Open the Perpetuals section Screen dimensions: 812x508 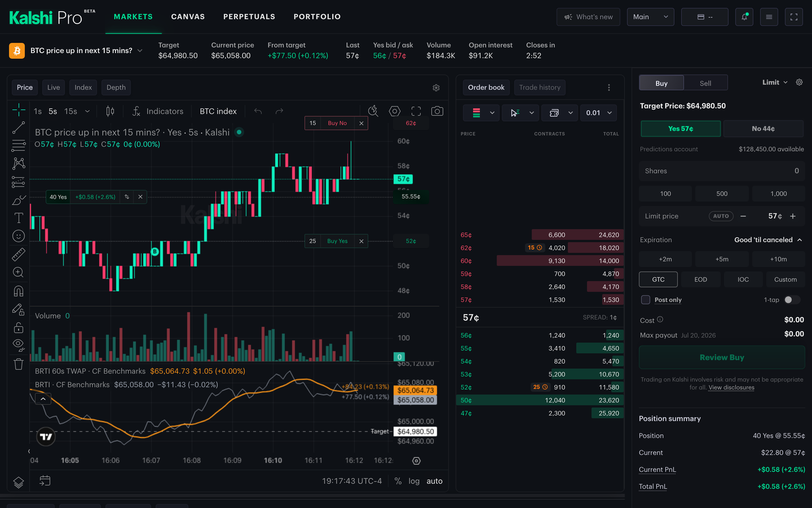click(x=249, y=17)
